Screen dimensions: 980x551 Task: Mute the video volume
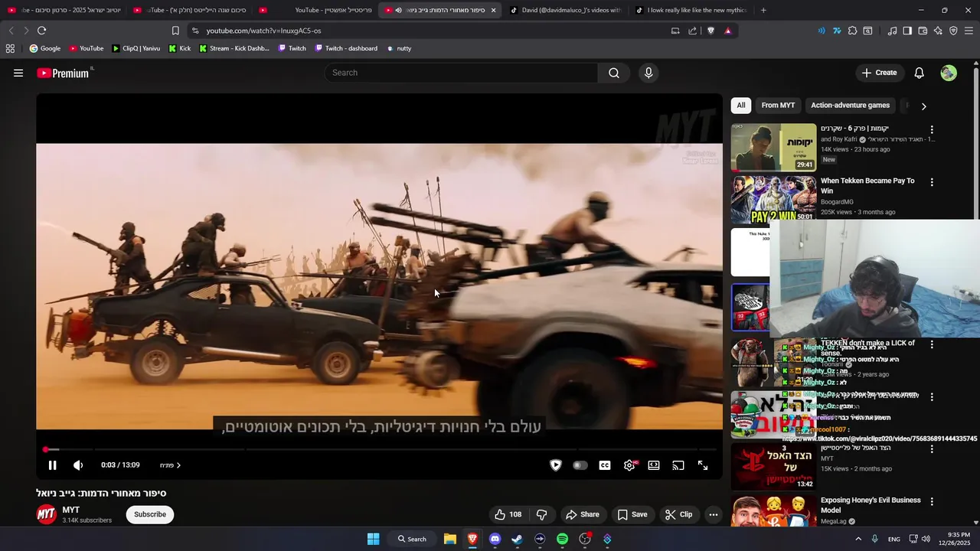coord(78,465)
